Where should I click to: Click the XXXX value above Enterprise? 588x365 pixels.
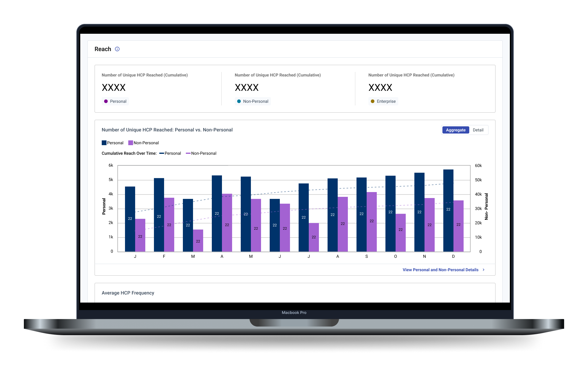click(380, 88)
